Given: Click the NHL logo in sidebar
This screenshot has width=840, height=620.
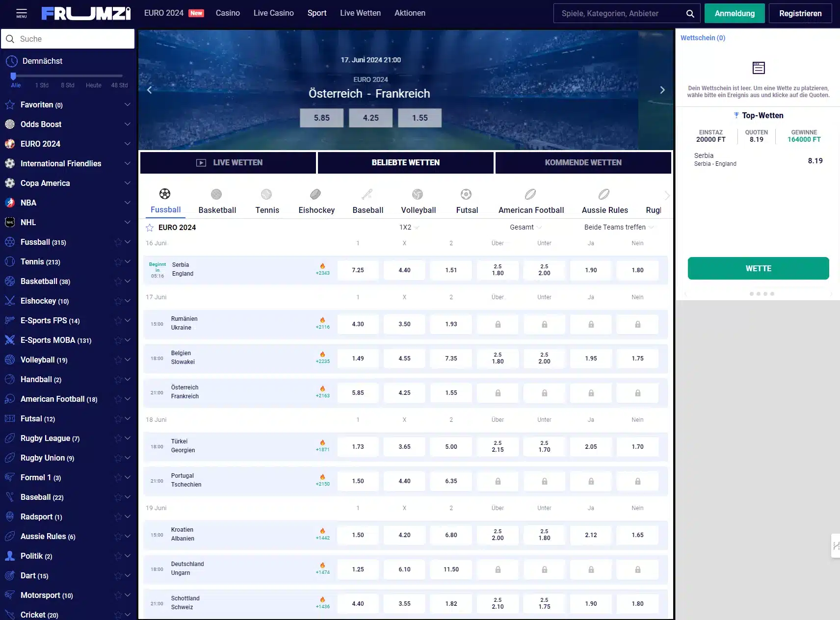Looking at the screenshot, I should pyautogui.click(x=10, y=222).
